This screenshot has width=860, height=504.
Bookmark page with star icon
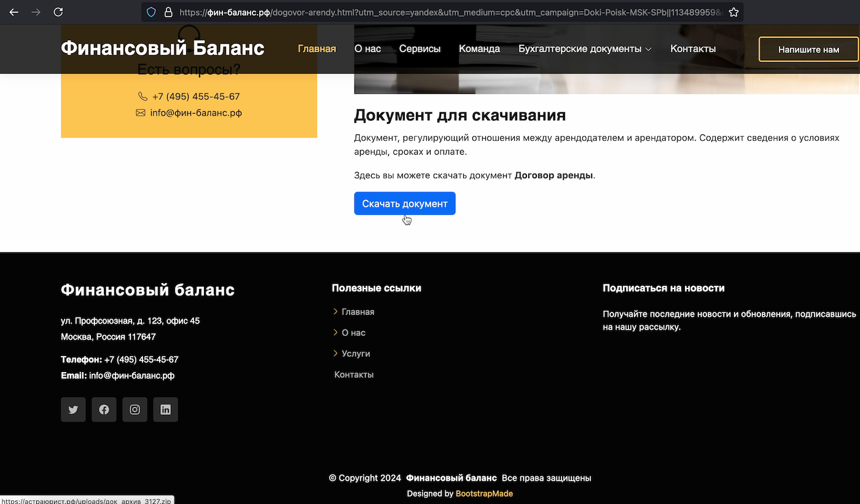(733, 12)
